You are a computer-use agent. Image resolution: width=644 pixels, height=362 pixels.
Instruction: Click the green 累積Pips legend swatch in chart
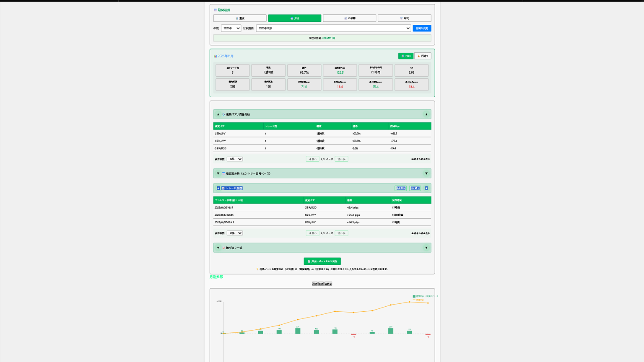coord(414,296)
